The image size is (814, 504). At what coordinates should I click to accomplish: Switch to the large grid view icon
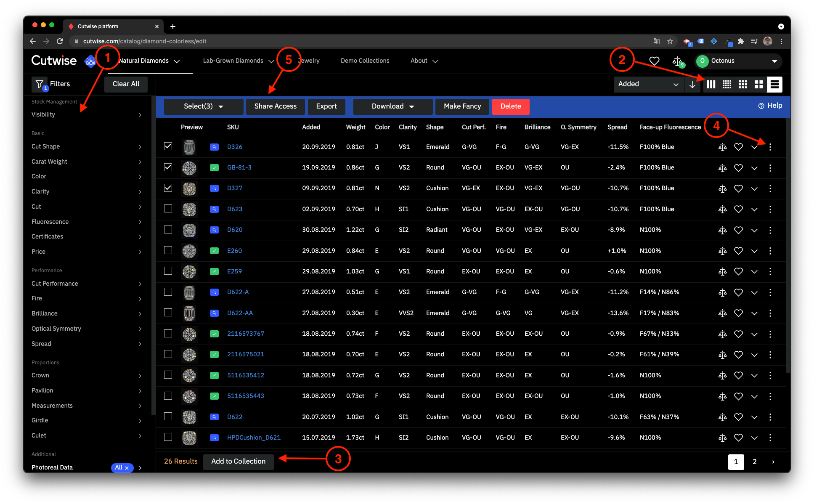coord(759,84)
